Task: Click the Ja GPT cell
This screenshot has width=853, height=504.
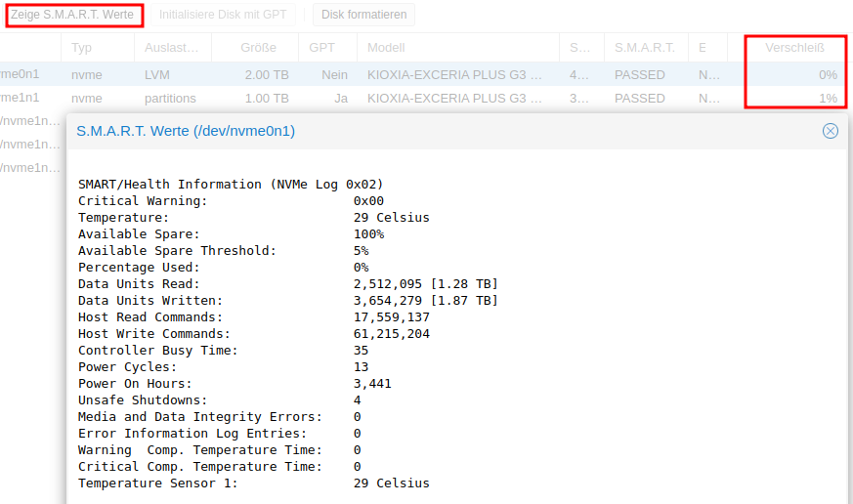Action: coord(340,99)
